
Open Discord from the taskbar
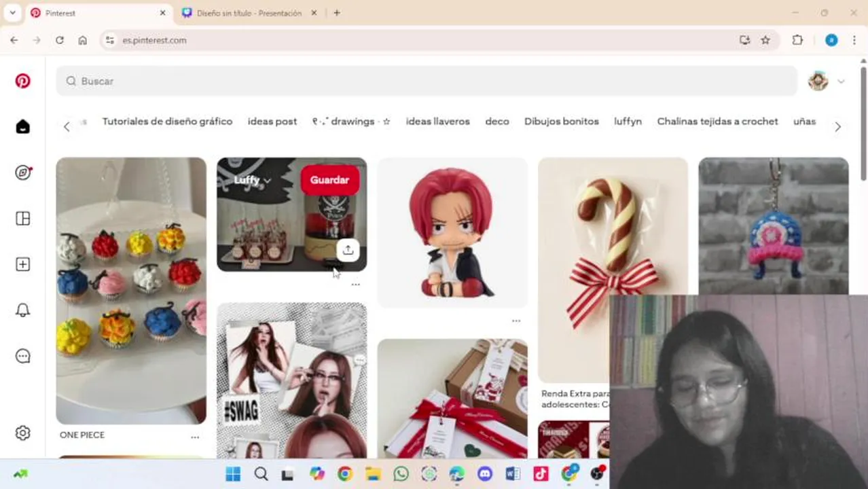(484, 474)
